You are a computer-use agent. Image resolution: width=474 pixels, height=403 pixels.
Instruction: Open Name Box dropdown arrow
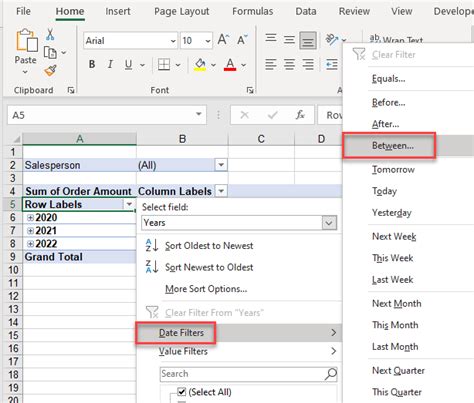pyautogui.click(x=199, y=114)
